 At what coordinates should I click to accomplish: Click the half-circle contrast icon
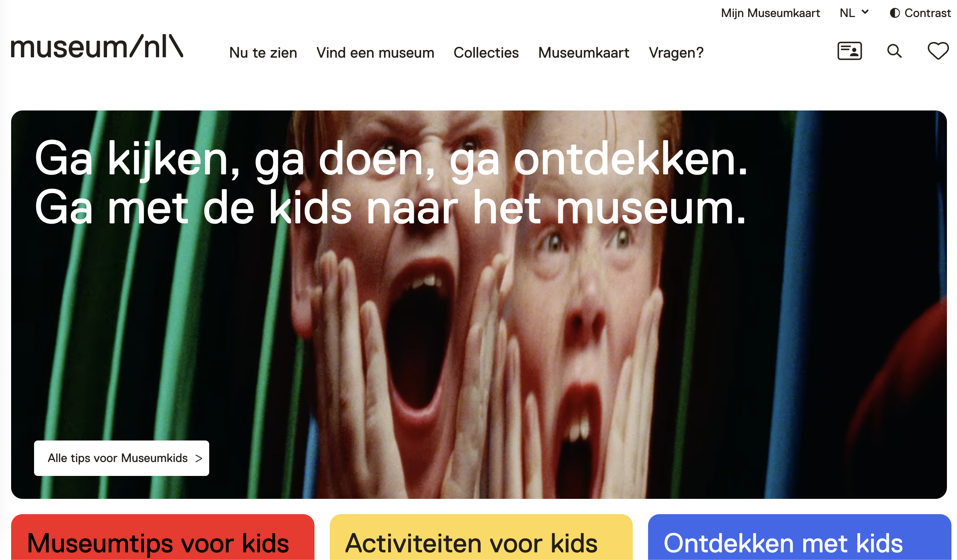[895, 13]
